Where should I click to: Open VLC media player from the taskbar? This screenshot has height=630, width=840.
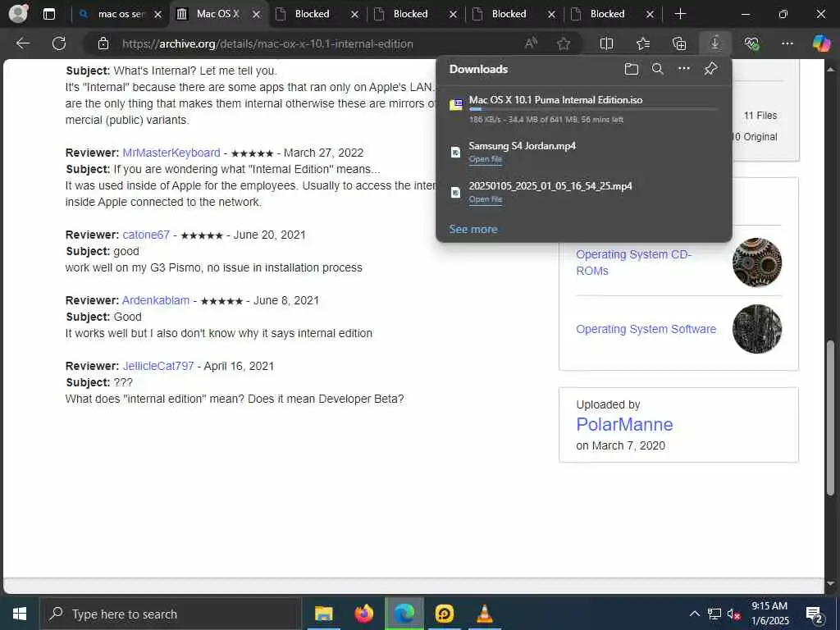pyautogui.click(x=484, y=614)
